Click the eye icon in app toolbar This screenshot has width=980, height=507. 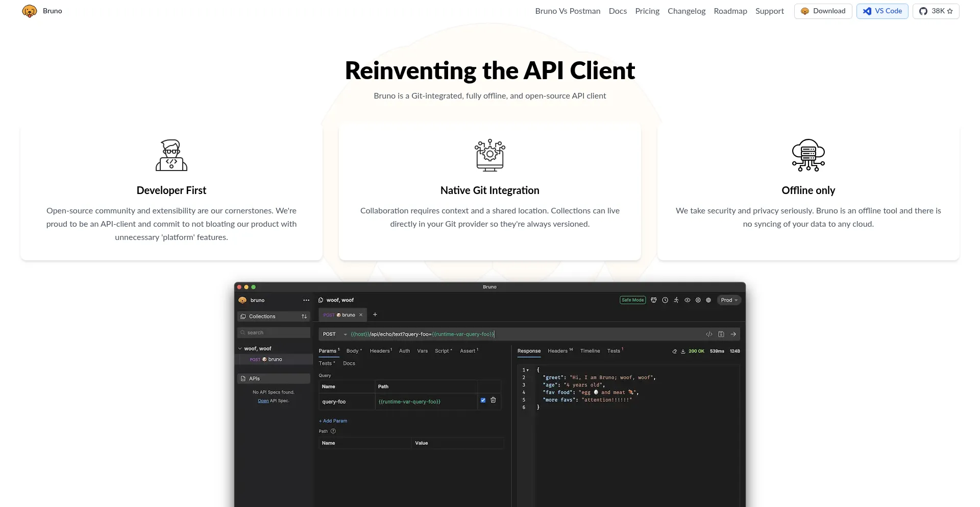[688, 300]
